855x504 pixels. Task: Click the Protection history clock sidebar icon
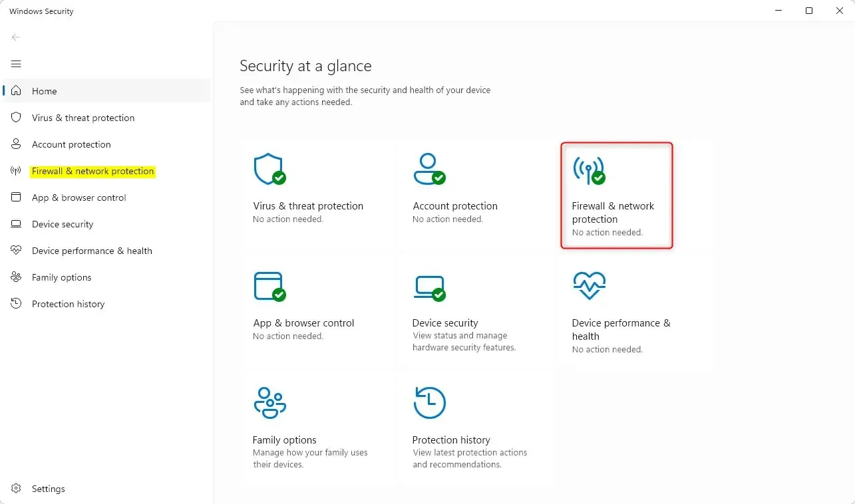point(16,304)
